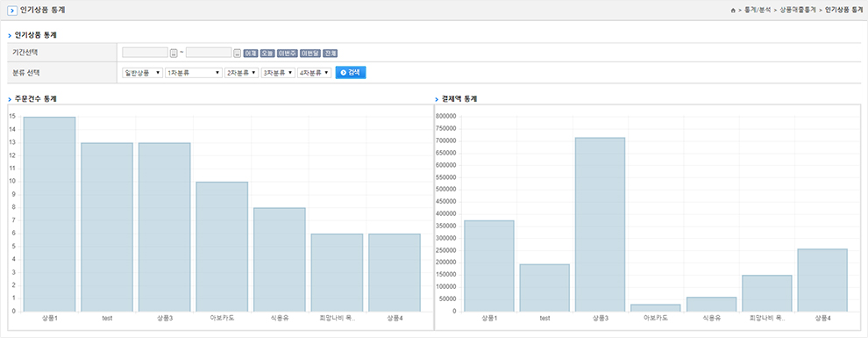Click the 400000 value on the 결제액 y-axis
Screen dimensions: 868x338
(446, 214)
